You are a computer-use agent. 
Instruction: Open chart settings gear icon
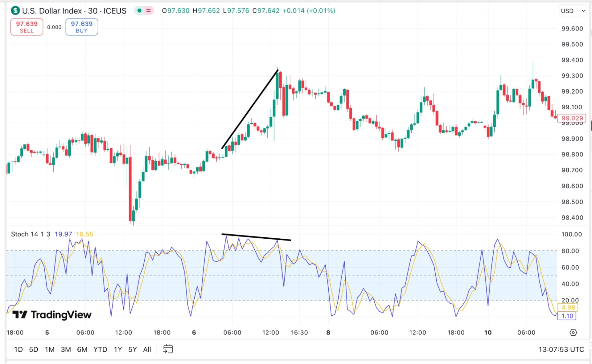pyautogui.click(x=573, y=333)
